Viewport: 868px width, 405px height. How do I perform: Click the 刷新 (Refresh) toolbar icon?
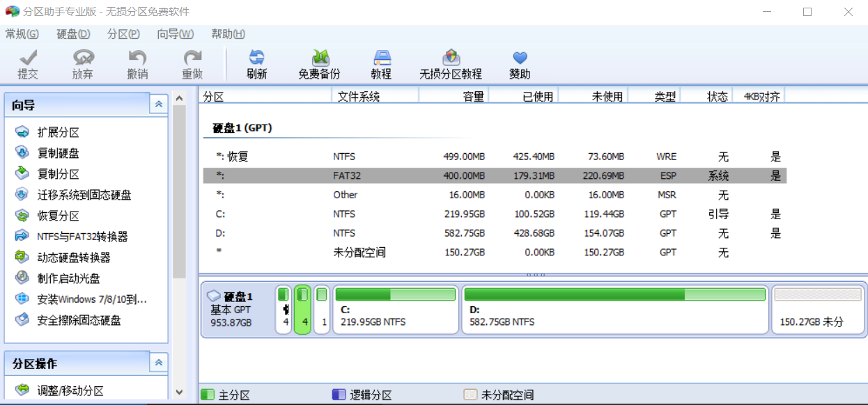point(256,58)
